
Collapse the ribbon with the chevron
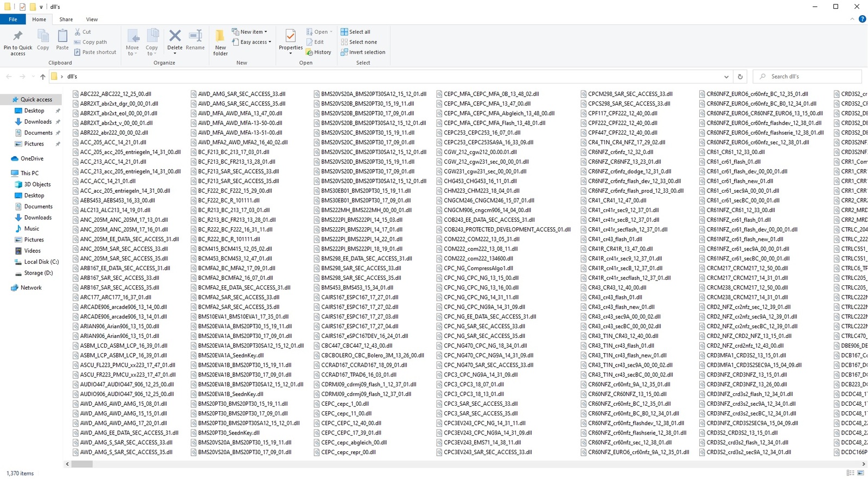click(x=852, y=19)
